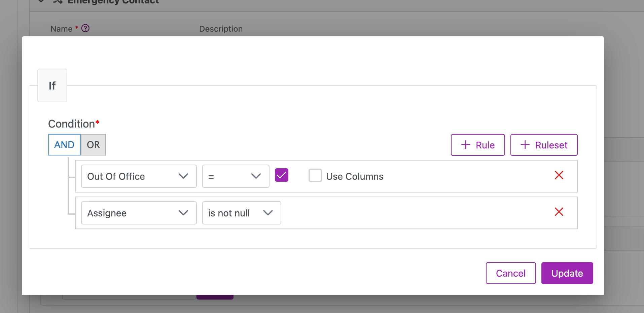Open the equals operator dropdown
This screenshot has width=644, height=313.
tap(236, 176)
